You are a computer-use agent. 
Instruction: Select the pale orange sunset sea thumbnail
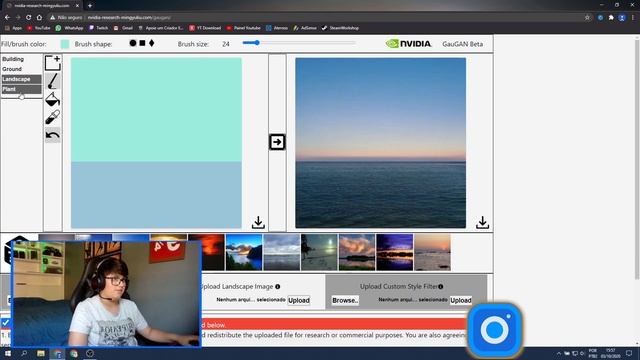click(433, 252)
